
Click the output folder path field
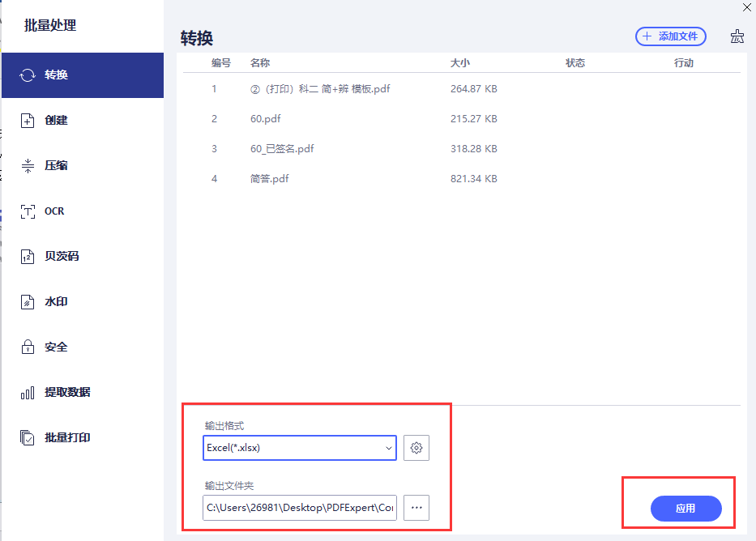pos(300,508)
